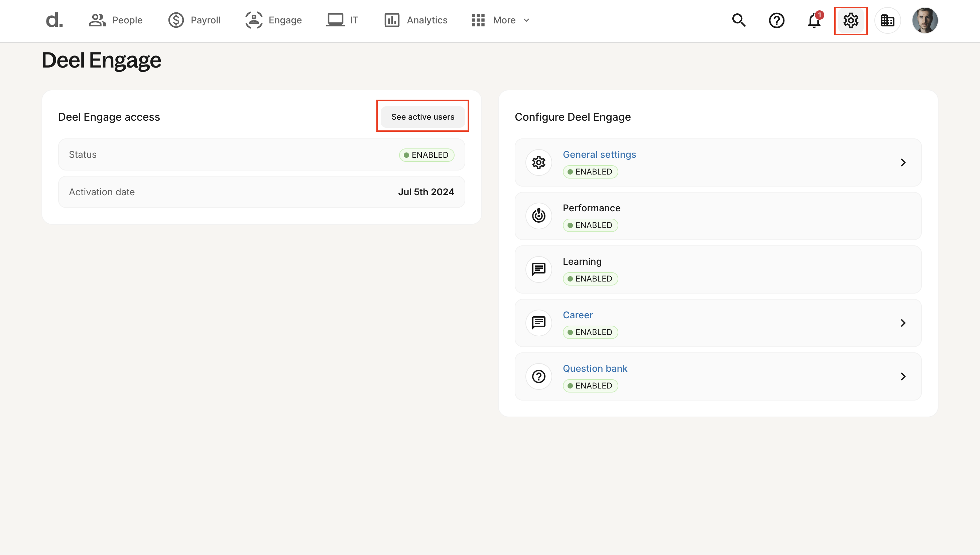
Task: Click the organization building icon
Action: (887, 21)
